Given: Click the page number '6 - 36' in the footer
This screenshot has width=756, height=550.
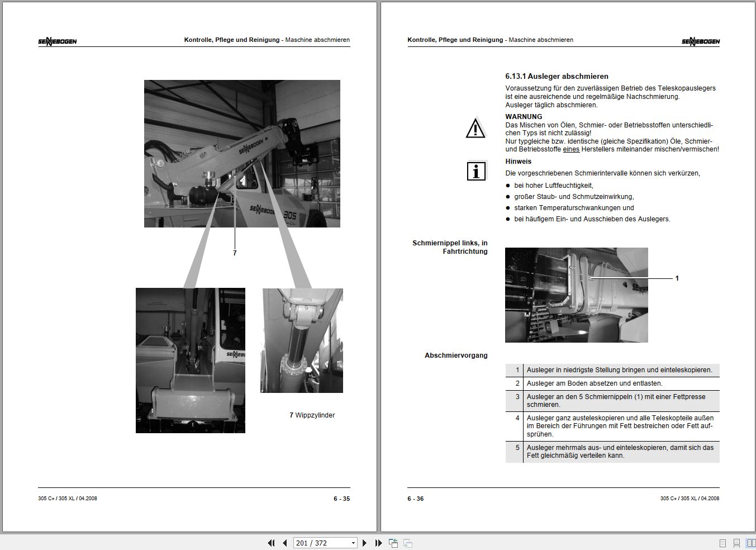Looking at the screenshot, I should click(x=416, y=499).
